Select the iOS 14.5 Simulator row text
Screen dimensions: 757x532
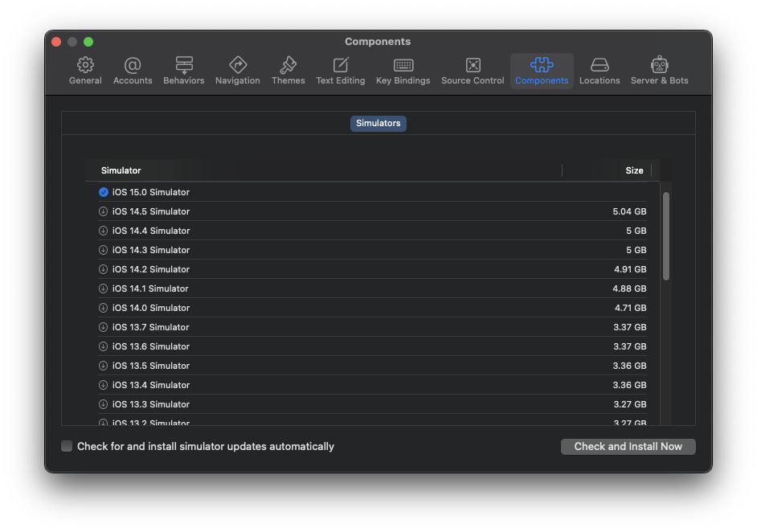pyautogui.click(x=150, y=211)
